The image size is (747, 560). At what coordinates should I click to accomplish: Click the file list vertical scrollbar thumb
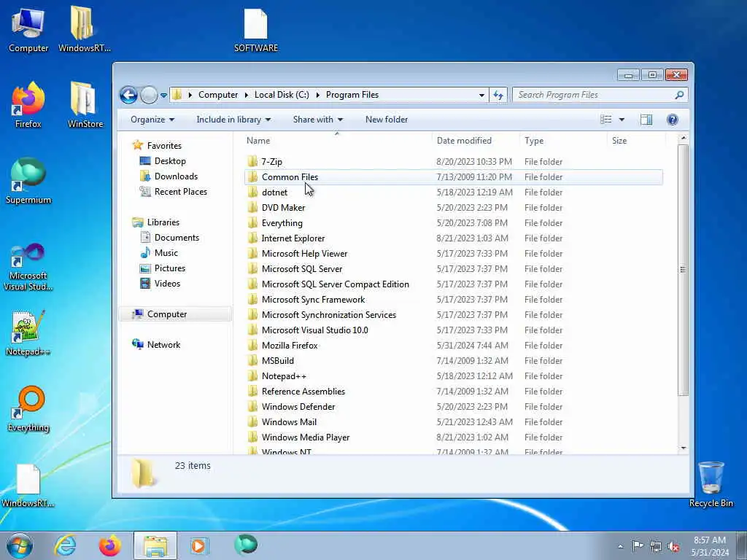click(683, 270)
